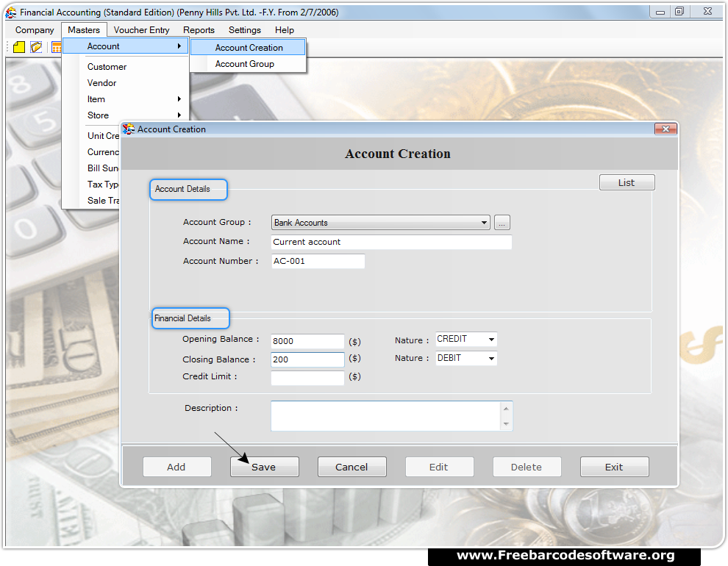Click the Exit button
This screenshot has height=566, width=728.
614,467
